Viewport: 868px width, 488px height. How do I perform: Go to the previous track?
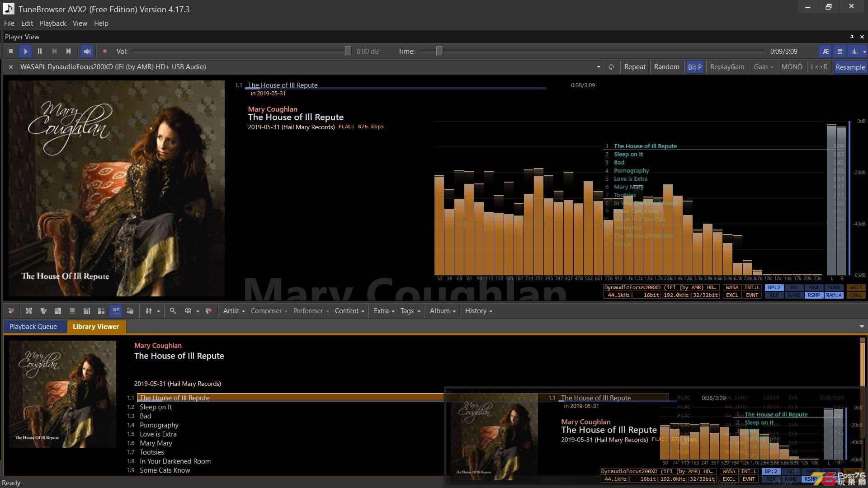[54, 52]
